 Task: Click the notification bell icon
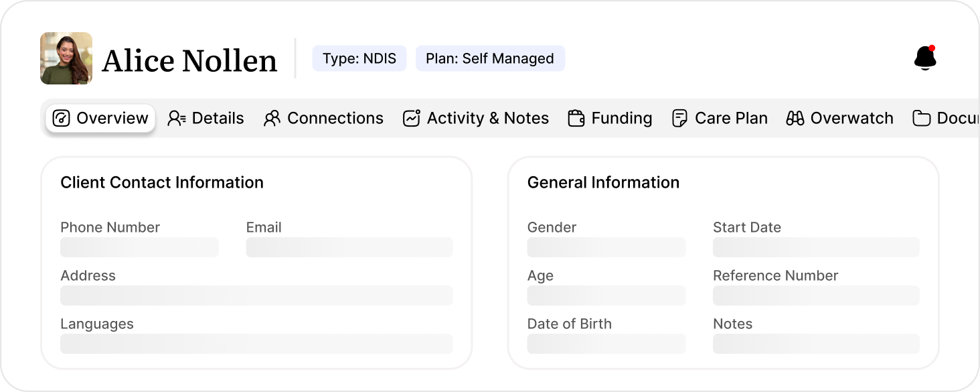(925, 58)
